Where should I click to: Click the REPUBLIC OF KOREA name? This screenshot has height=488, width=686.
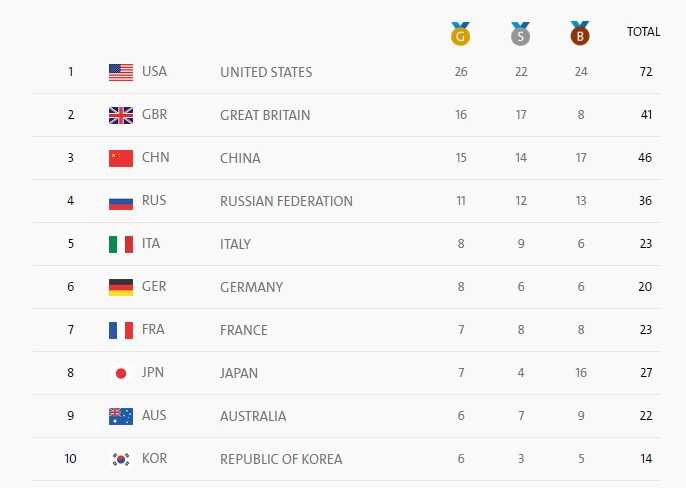tap(281, 459)
